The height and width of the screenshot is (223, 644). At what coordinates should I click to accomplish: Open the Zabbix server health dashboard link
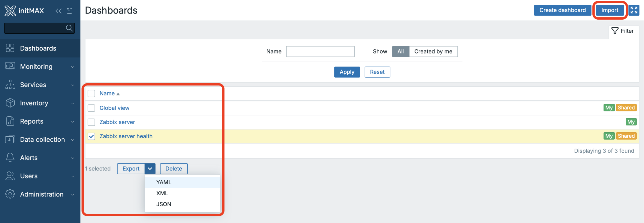point(126,136)
